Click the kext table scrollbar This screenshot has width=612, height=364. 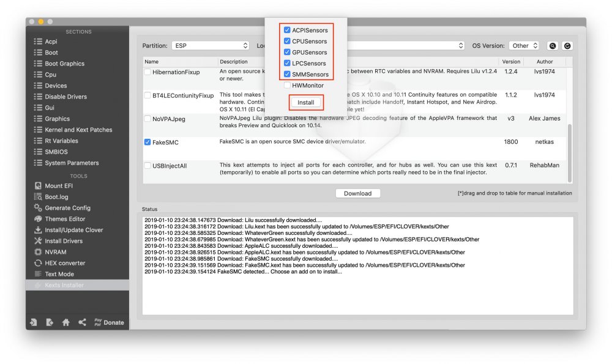569,154
